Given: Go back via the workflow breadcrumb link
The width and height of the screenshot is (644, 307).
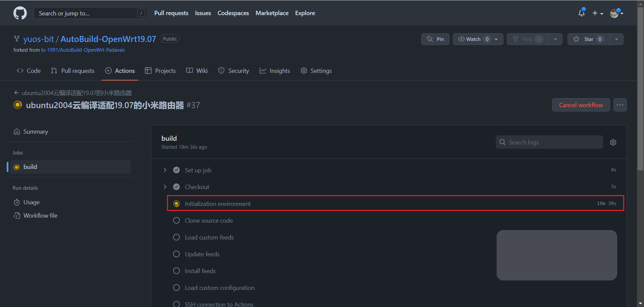Looking at the screenshot, I should (73, 93).
